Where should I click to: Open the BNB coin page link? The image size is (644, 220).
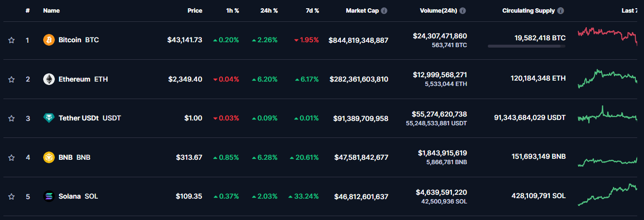tap(74, 157)
